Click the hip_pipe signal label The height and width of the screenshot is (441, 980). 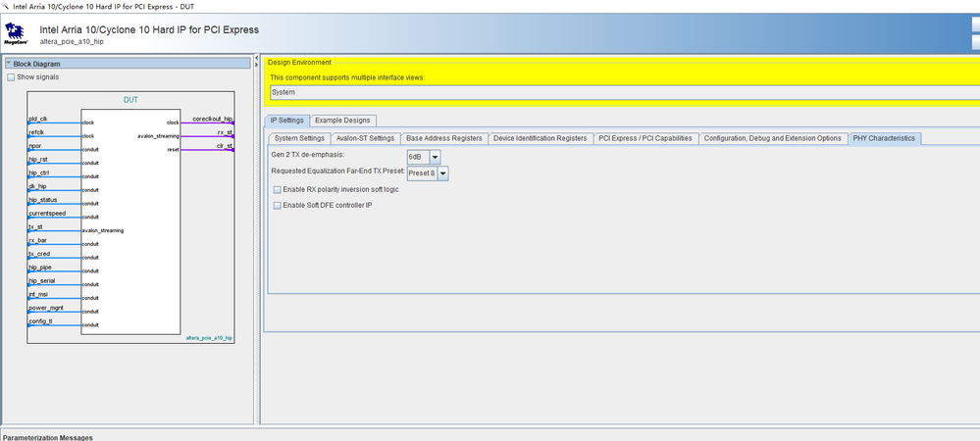40,268
